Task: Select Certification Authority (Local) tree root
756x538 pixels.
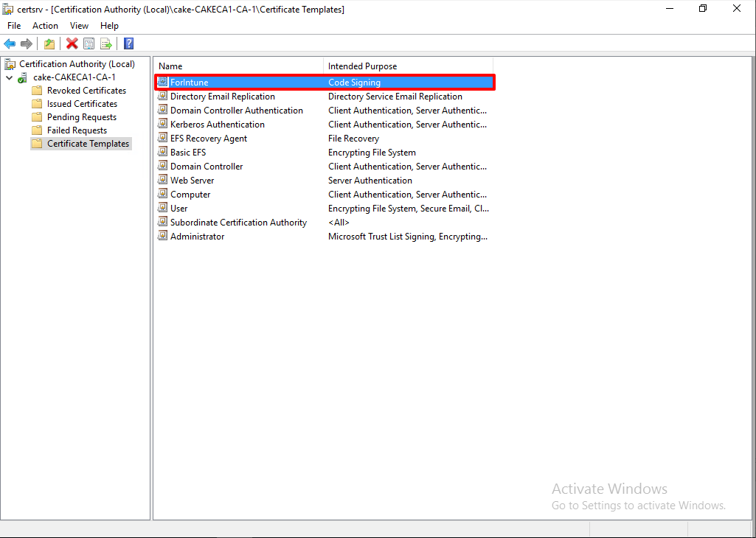Action: pos(77,64)
